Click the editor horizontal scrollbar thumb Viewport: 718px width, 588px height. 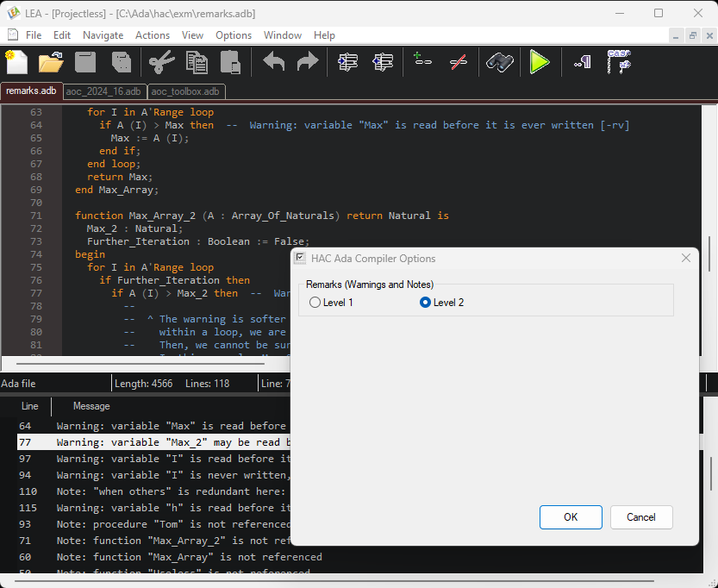click(140, 364)
